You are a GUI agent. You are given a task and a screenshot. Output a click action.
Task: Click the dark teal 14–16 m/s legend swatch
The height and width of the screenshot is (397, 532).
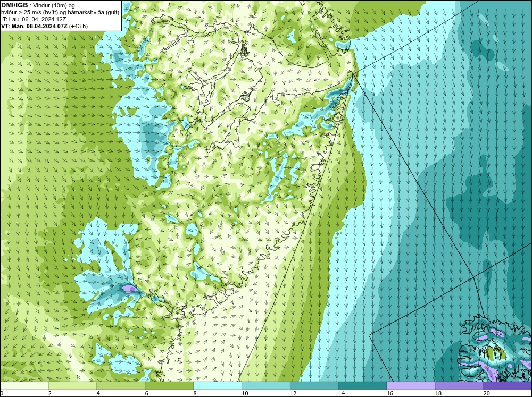(363, 386)
